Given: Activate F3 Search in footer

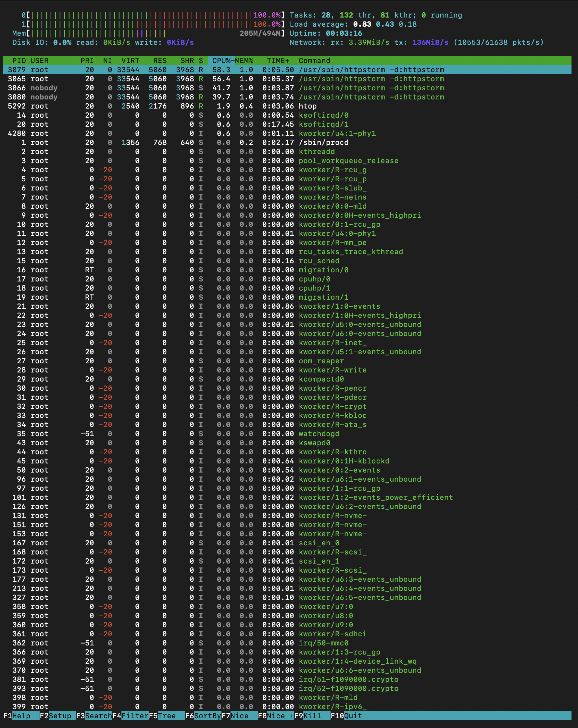Looking at the screenshot, I should point(94,716).
